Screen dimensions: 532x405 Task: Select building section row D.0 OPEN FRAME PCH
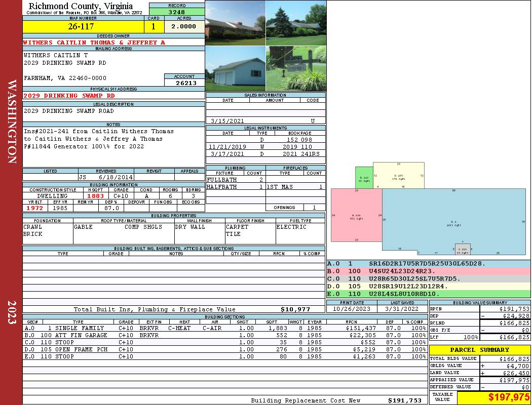point(225,349)
